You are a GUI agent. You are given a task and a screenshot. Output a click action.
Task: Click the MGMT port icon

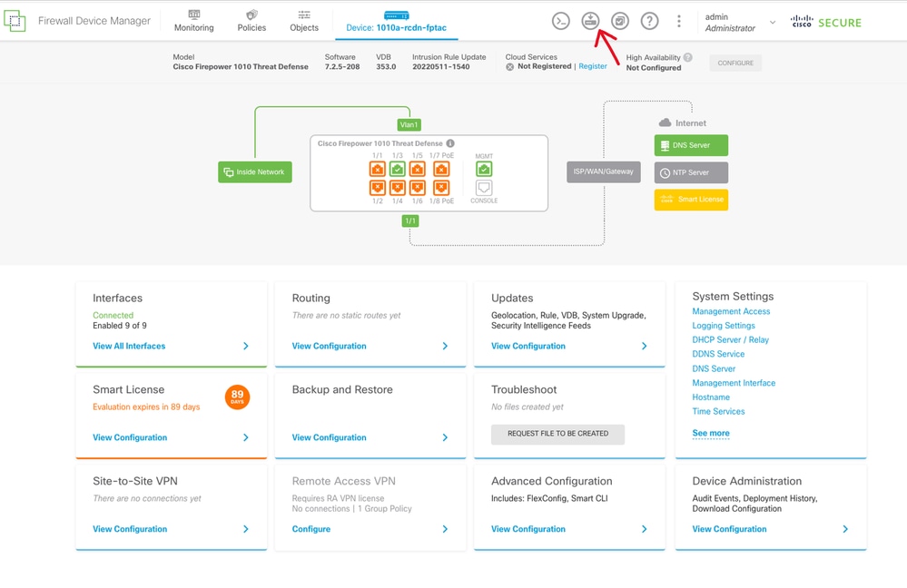[484, 170]
